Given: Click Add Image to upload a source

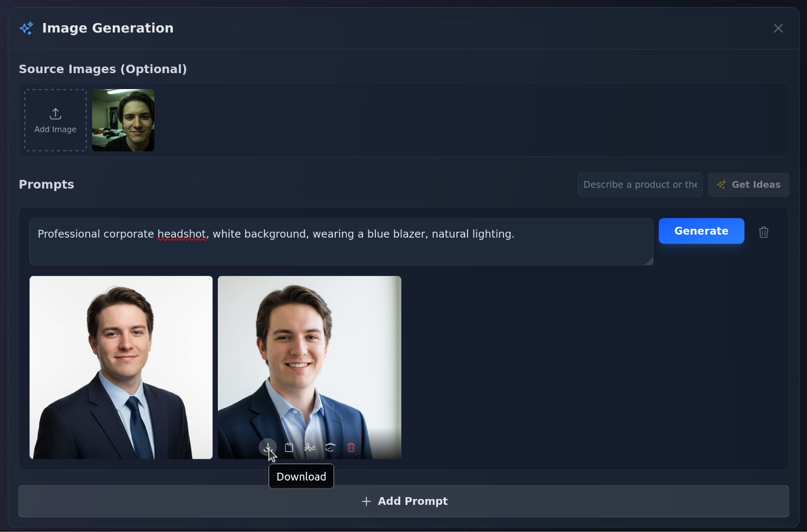Looking at the screenshot, I should point(55,120).
